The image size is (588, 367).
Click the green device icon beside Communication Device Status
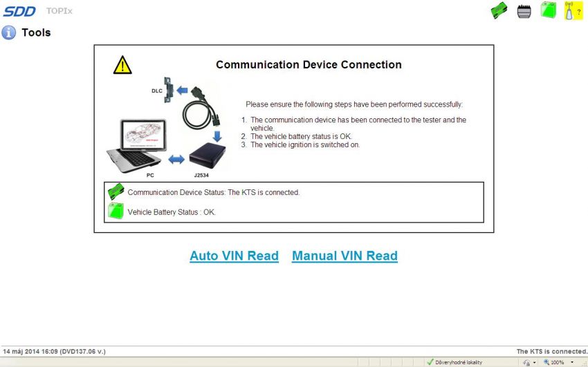point(115,193)
